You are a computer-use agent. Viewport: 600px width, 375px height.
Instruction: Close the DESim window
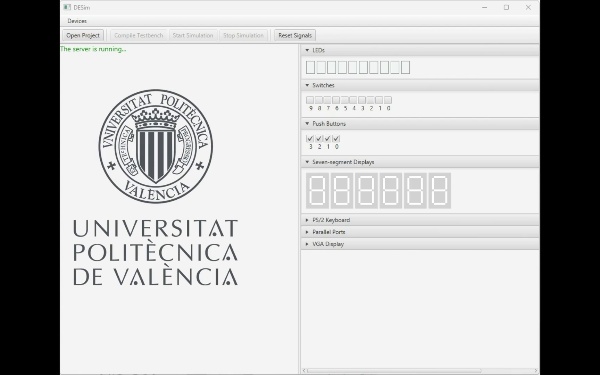[x=528, y=7]
